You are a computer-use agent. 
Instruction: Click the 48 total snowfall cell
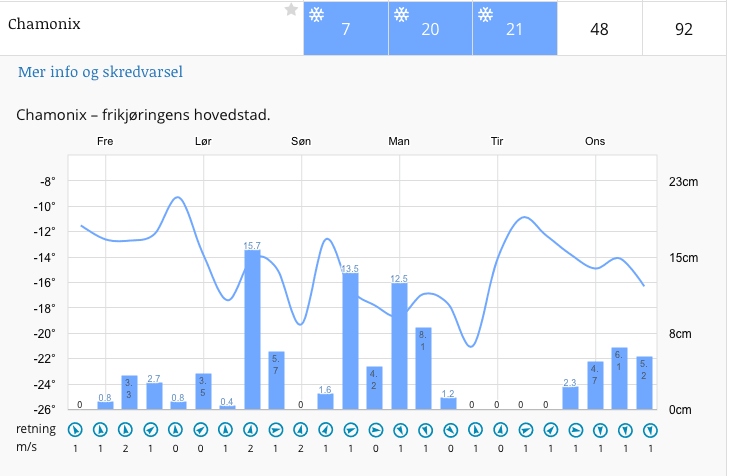pos(599,29)
